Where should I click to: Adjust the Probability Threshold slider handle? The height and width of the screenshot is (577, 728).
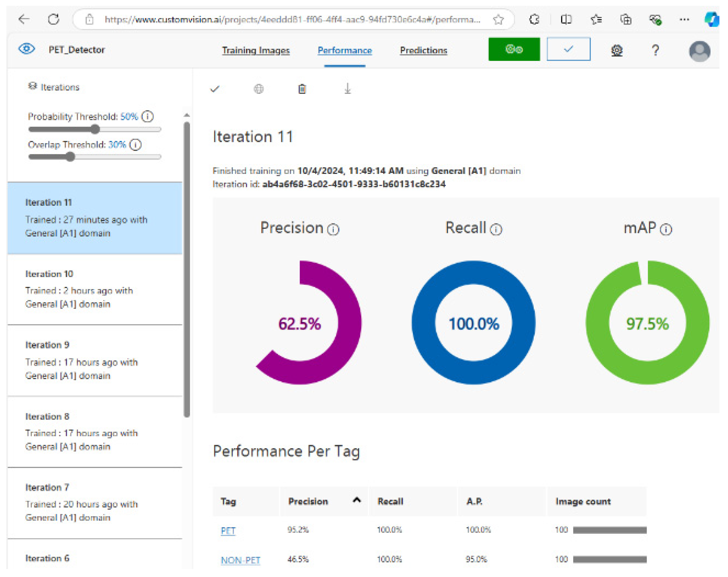(95, 129)
